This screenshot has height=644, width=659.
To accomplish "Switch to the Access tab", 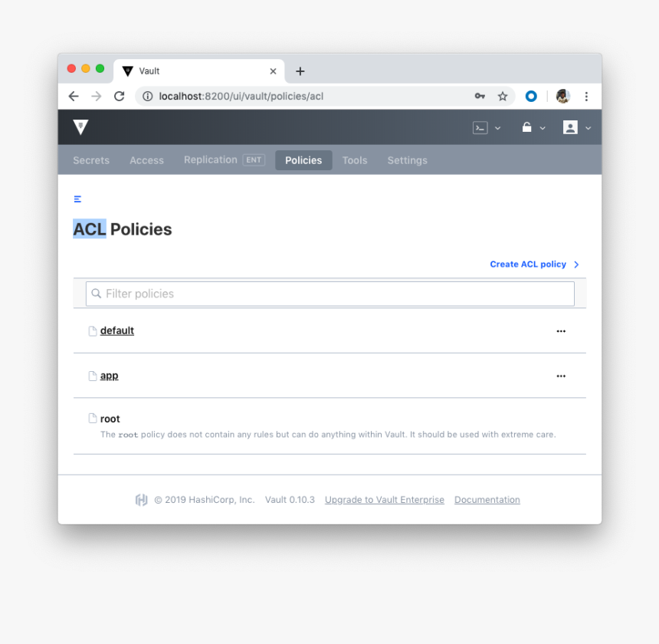I will click(x=146, y=160).
